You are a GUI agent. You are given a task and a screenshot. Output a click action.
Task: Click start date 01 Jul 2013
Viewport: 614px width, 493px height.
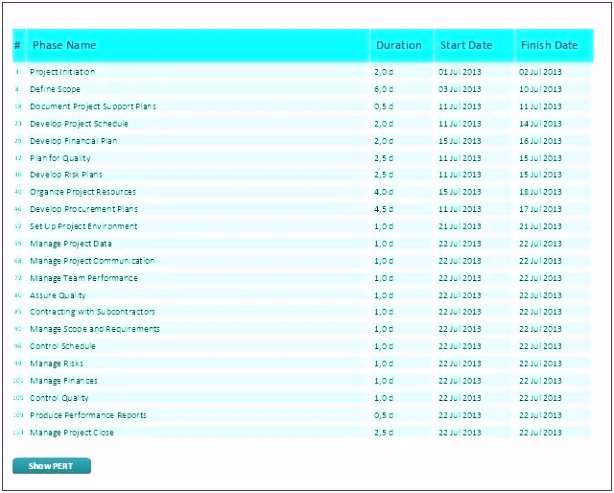[460, 72]
